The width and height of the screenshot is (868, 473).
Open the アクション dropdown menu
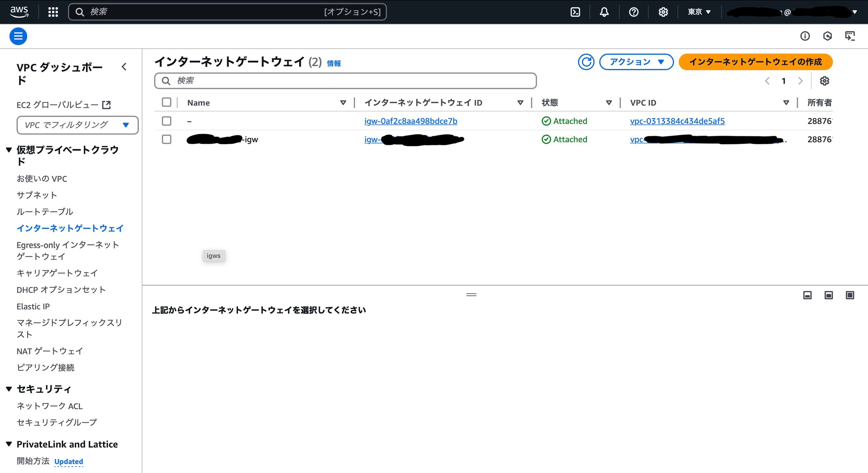coord(636,62)
